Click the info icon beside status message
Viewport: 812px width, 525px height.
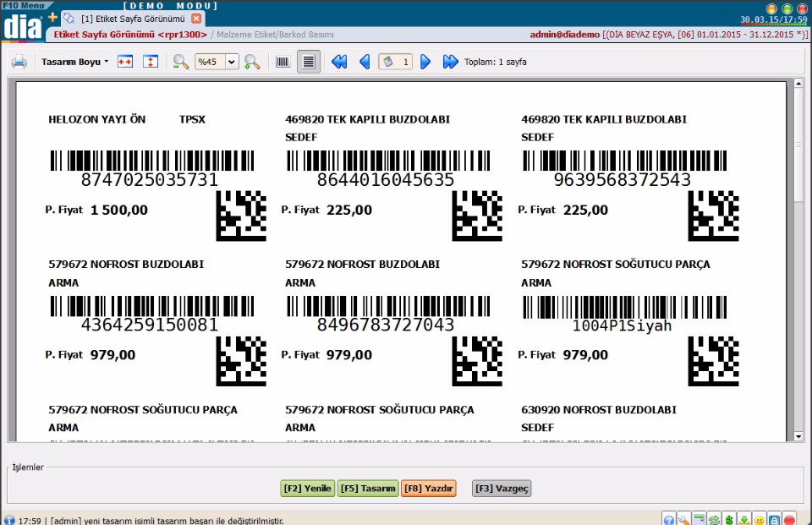coord(9,520)
